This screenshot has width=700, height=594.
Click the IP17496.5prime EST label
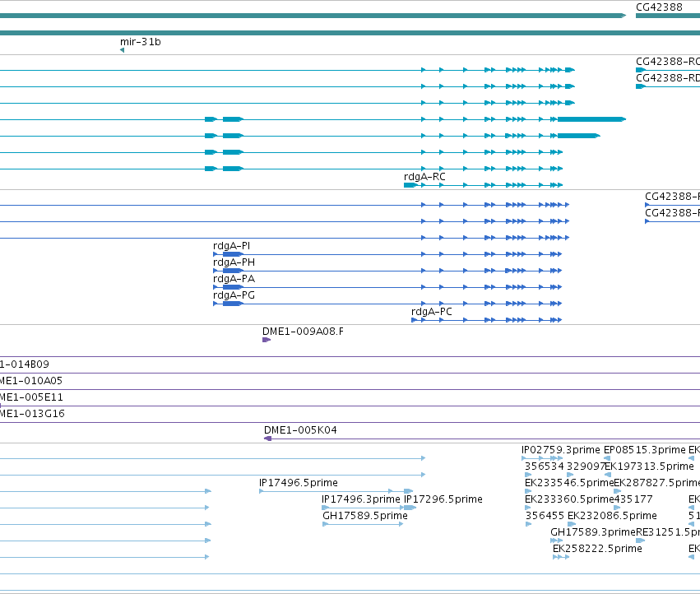(x=299, y=483)
